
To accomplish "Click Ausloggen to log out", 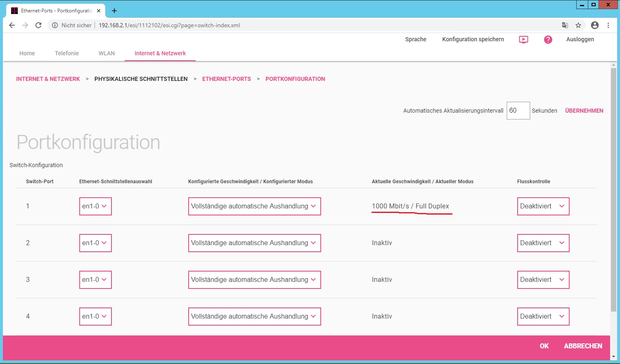I will pos(580,39).
